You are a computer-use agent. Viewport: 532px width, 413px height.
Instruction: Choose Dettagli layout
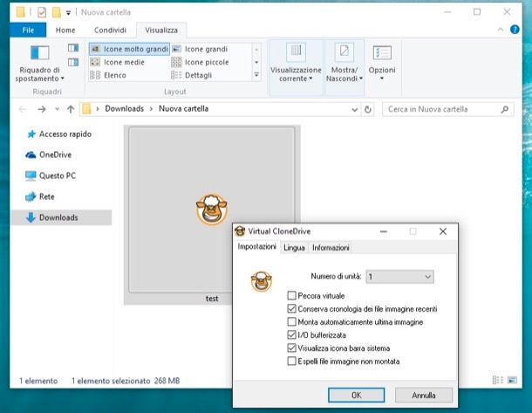coord(192,75)
